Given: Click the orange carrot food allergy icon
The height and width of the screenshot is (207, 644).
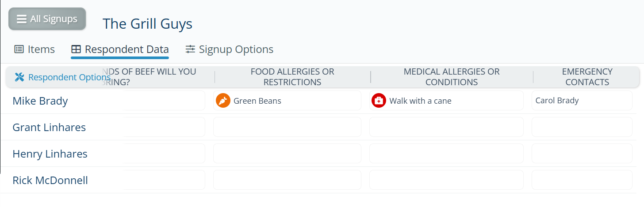Looking at the screenshot, I should [x=223, y=101].
